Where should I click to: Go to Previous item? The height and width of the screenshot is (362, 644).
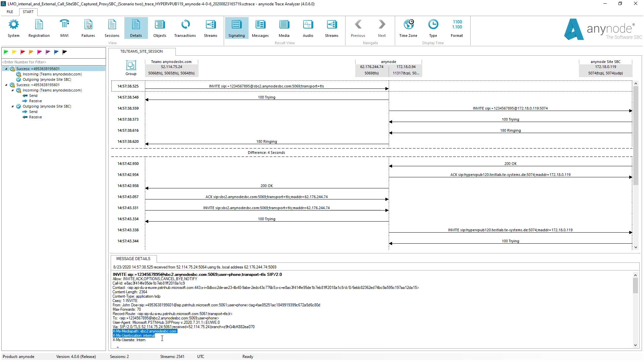coord(358,28)
